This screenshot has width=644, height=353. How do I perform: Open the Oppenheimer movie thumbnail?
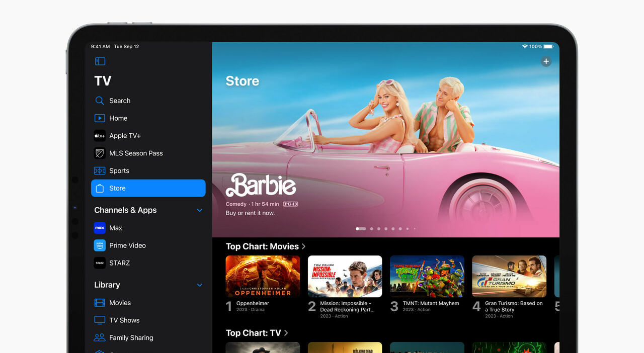(263, 276)
